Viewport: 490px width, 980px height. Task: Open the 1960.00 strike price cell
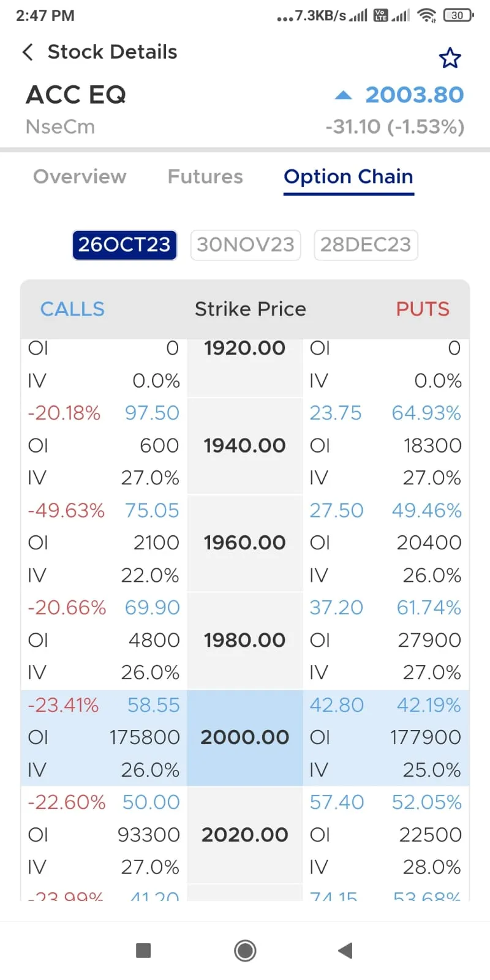[245, 543]
